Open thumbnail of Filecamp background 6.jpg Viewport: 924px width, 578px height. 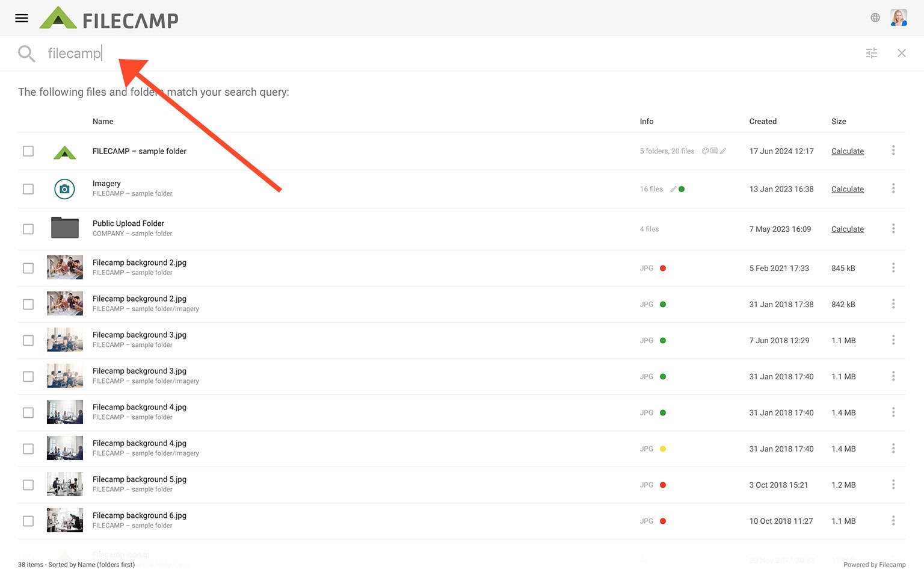point(65,520)
